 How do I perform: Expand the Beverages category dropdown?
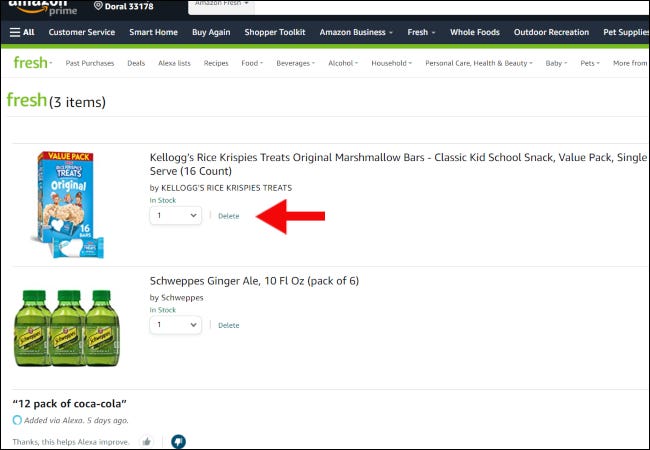296,63
